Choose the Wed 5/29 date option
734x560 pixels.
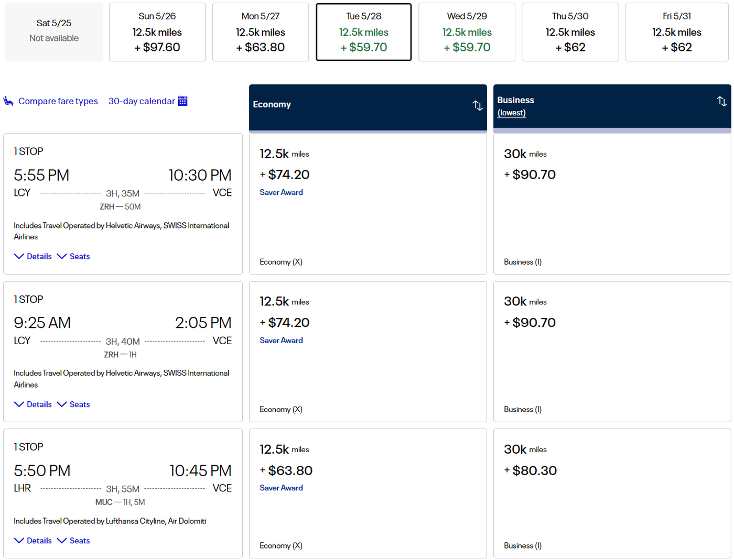point(467,32)
